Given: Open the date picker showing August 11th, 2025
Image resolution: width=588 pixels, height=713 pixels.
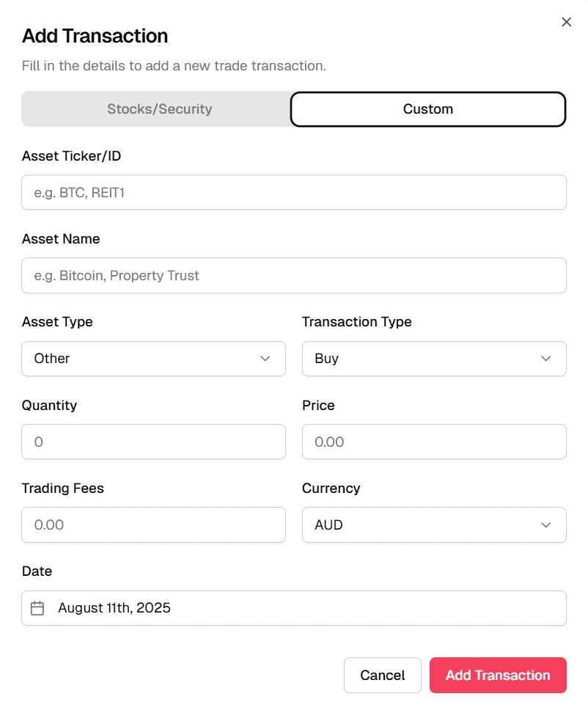Looking at the screenshot, I should (x=293, y=608).
